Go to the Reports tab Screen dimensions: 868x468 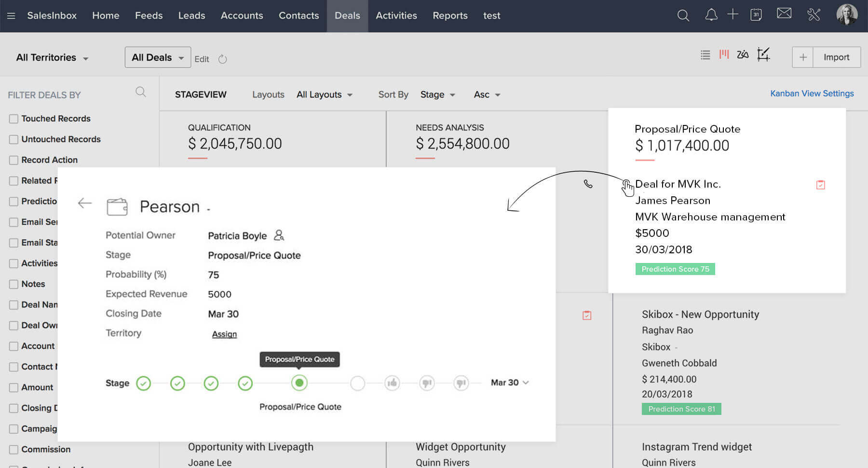450,15
